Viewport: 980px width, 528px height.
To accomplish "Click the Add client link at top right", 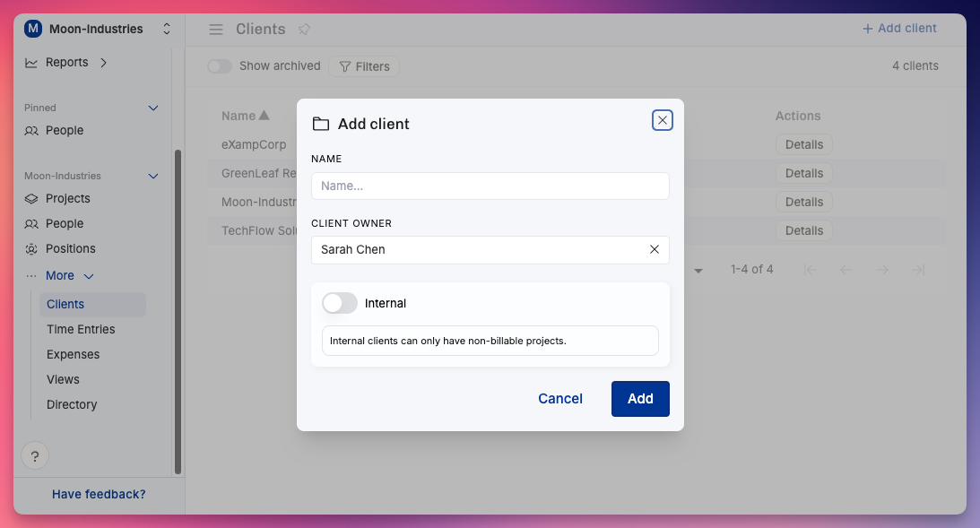I will tap(899, 28).
